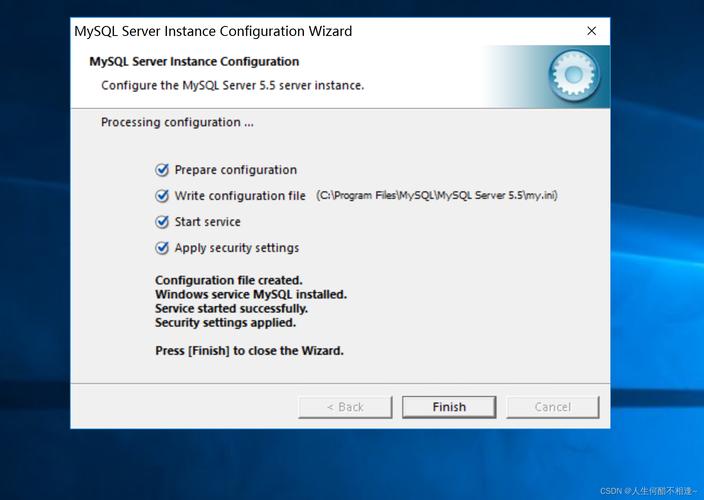Select the Prepare configuration step label
Image resolution: width=704 pixels, height=500 pixels.
coord(235,170)
